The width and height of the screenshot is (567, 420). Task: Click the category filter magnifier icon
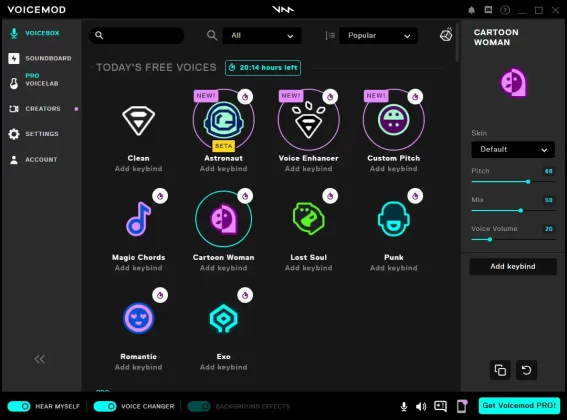click(x=212, y=35)
